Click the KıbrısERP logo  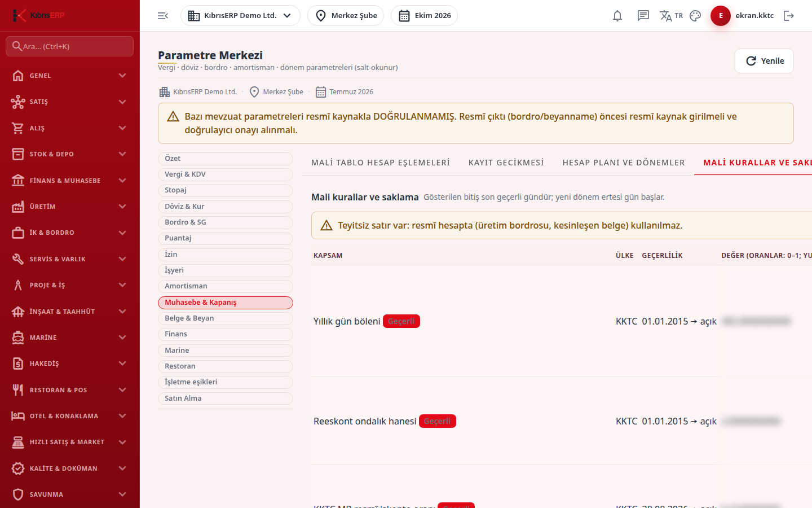tap(38, 15)
